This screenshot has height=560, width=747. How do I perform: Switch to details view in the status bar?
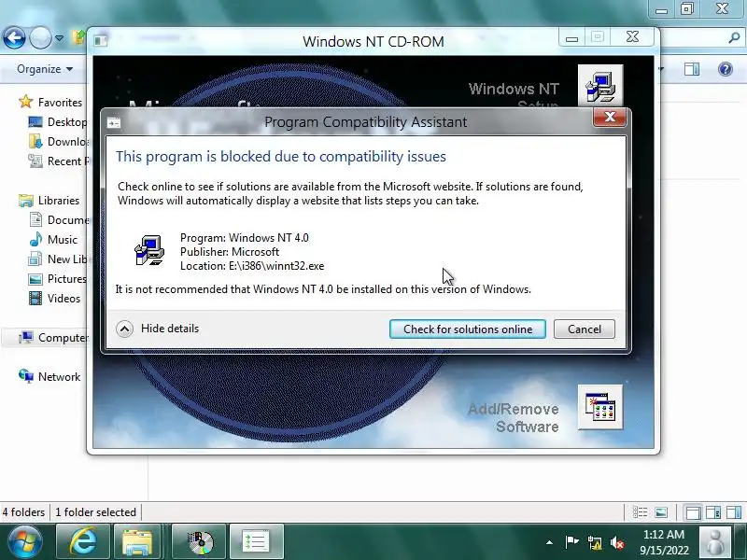[x=640, y=512]
